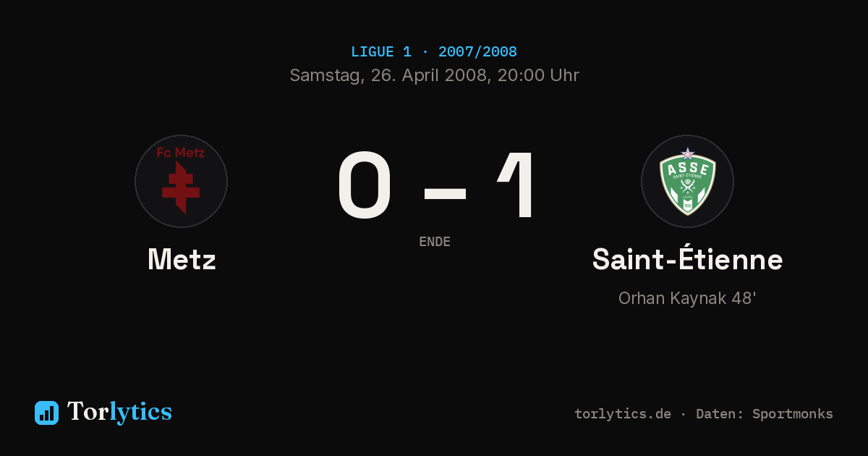Click the ASSE Saint-Étienne club crest
868x456 pixels.
[687, 181]
